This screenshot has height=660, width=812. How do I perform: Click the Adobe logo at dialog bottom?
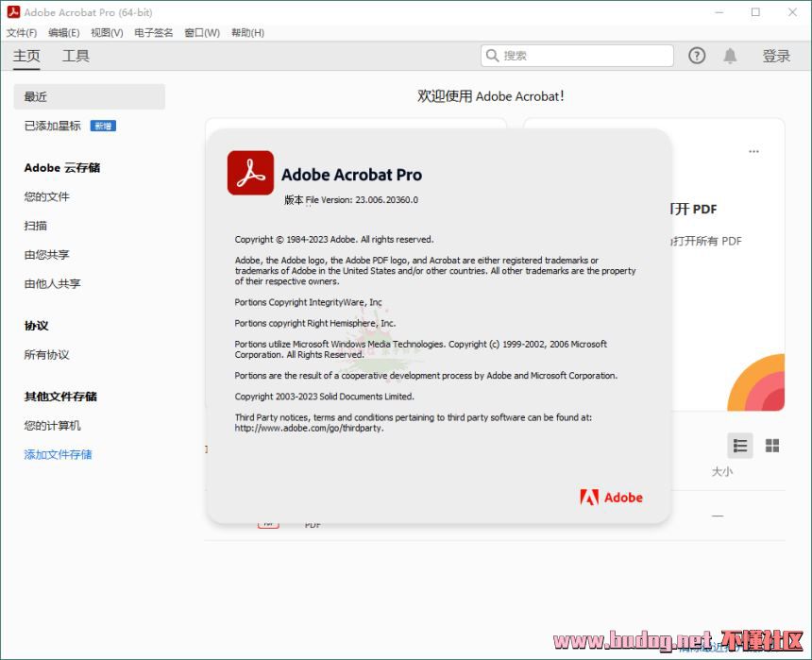click(x=611, y=498)
